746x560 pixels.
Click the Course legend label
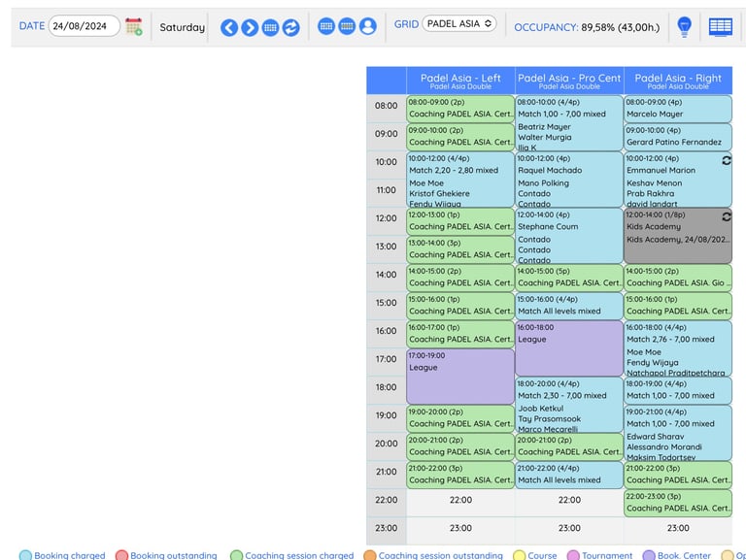coord(542,555)
